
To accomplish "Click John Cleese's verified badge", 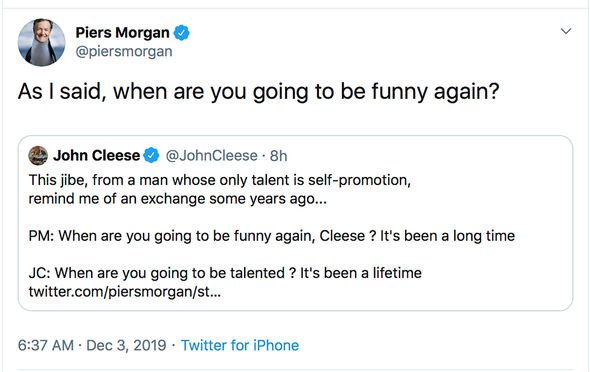I will (x=151, y=155).
